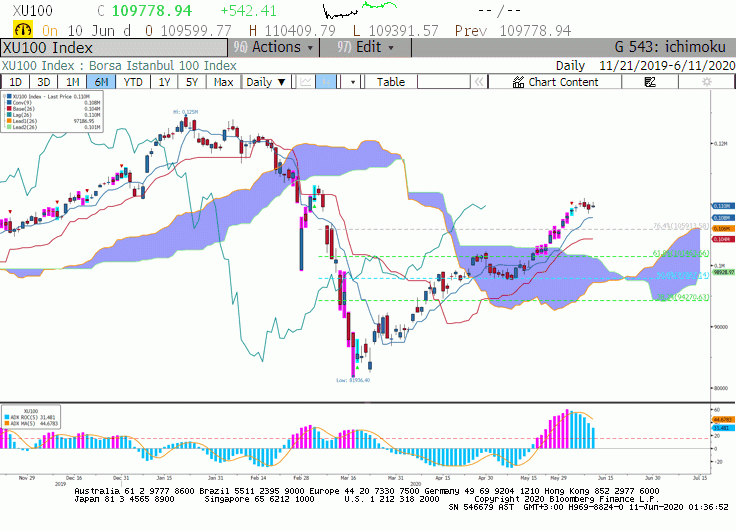The image size is (736, 530).
Task: Click the intraday sparkline thumbnail
Action: [360, 9]
